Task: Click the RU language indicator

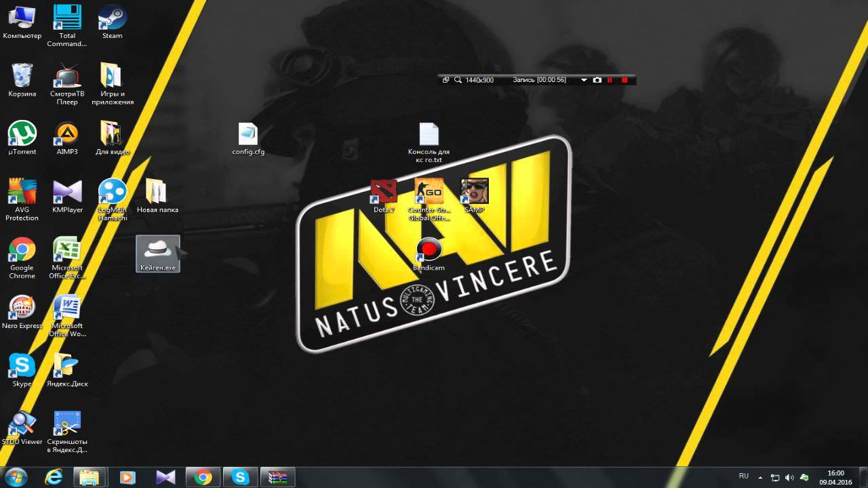Action: point(744,476)
